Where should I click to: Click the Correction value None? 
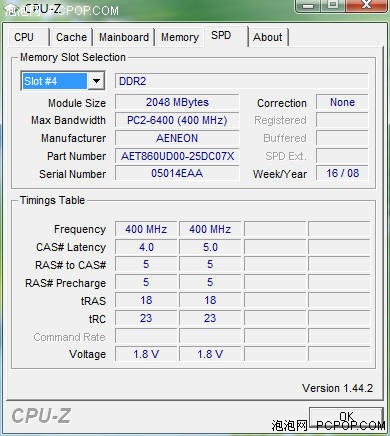tap(342, 102)
